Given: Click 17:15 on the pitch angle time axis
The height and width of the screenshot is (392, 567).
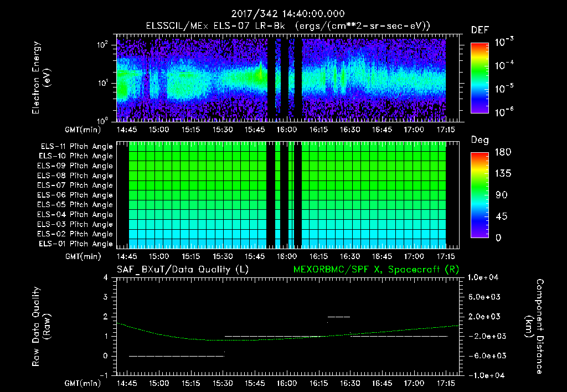Looking at the screenshot, I should 446,256.
